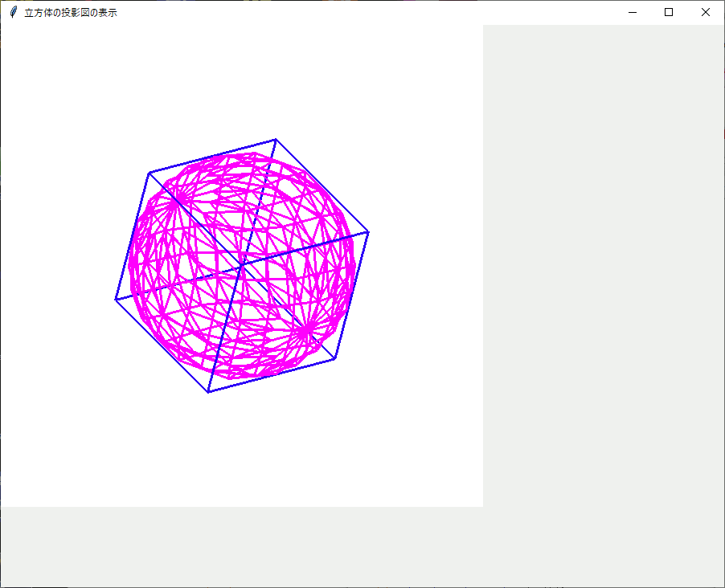
Task: Minimize the 立方体の投影図の表示 window
Action: [633, 13]
